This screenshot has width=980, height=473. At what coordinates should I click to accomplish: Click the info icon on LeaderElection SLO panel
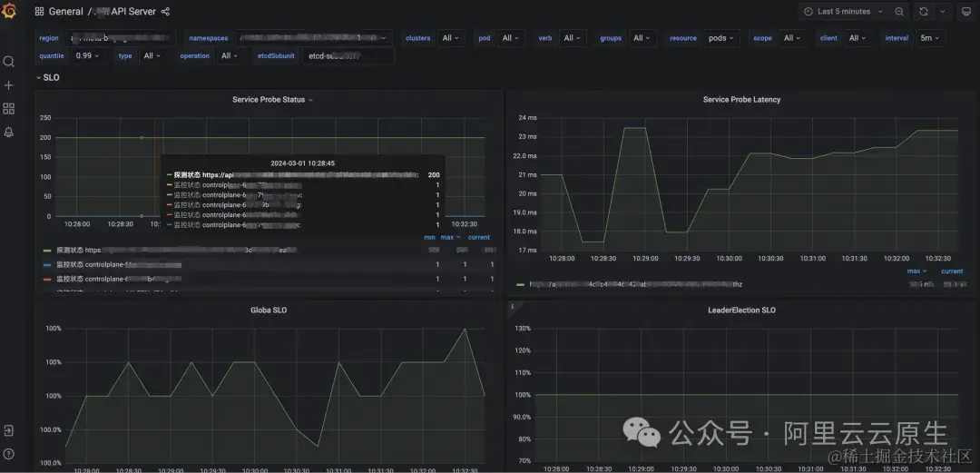[513, 307]
